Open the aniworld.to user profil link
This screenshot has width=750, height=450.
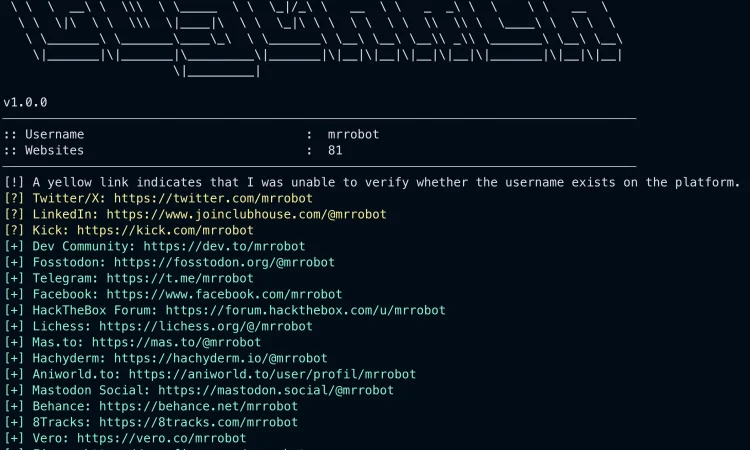click(x=272, y=374)
